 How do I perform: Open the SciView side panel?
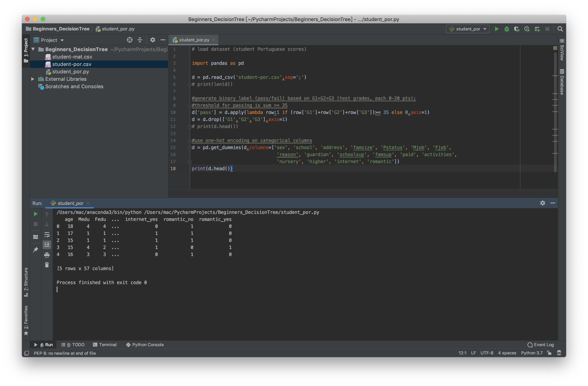(562, 49)
